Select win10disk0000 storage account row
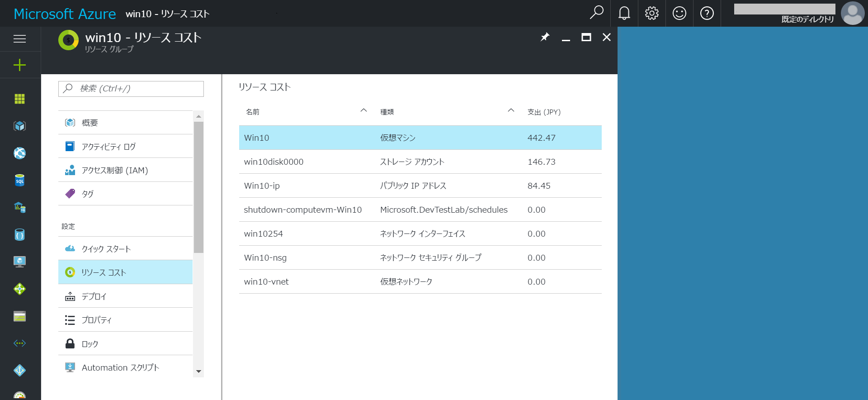The height and width of the screenshot is (400, 868). [420, 162]
